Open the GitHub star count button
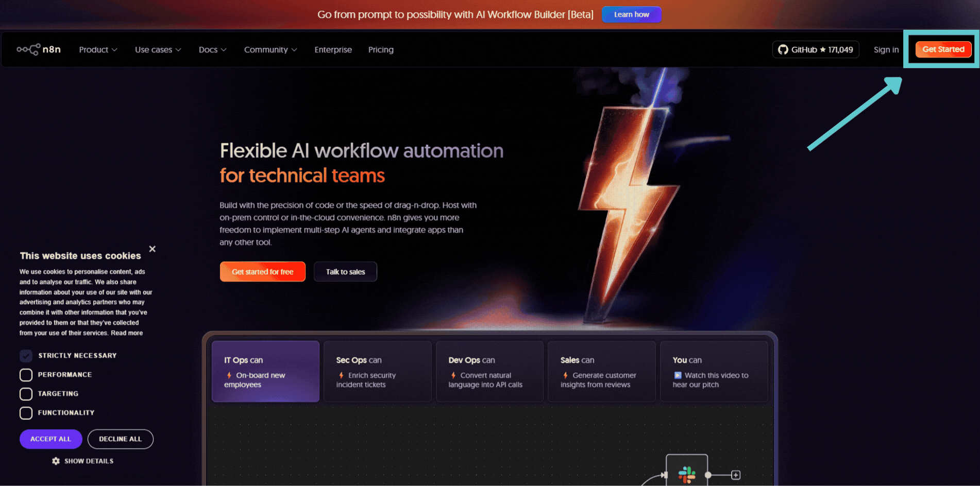980x486 pixels. (x=816, y=49)
